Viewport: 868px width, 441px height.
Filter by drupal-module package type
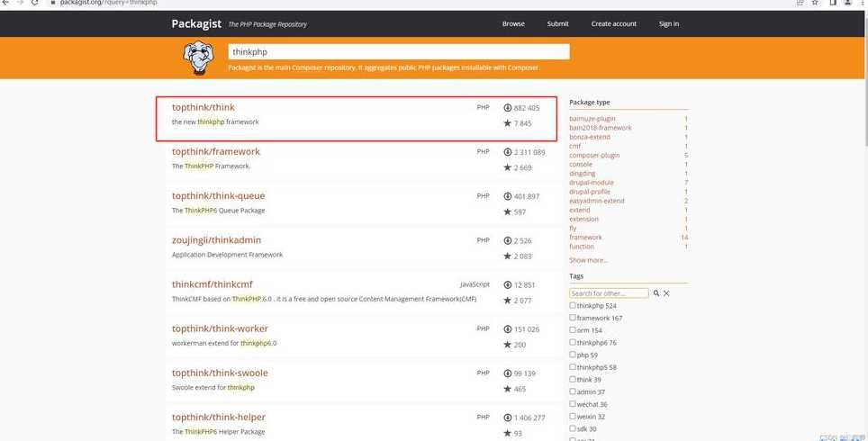592,183
